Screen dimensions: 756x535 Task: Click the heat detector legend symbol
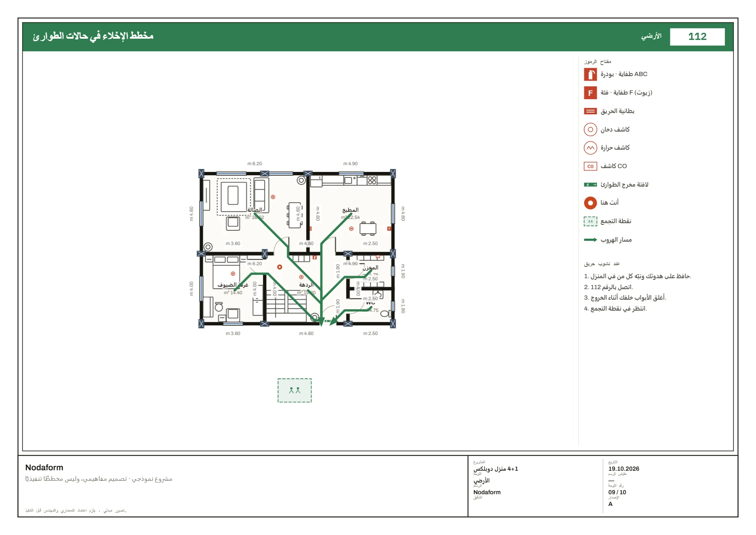[590, 148]
